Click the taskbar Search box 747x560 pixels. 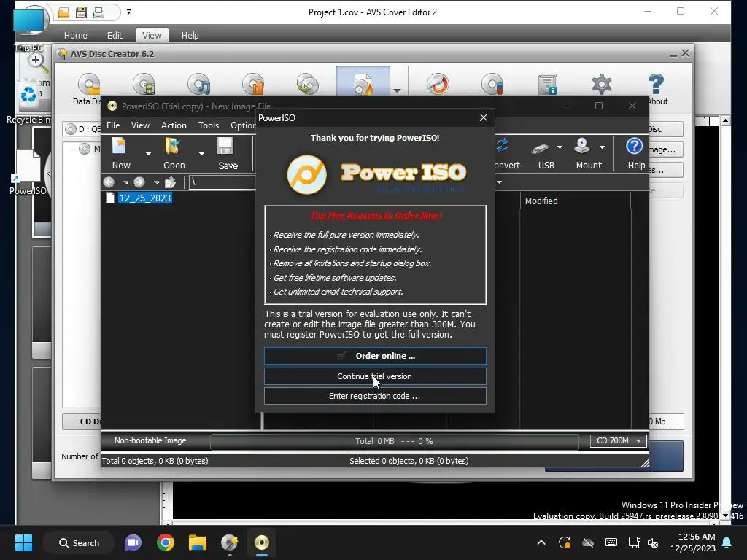pyautogui.click(x=79, y=542)
